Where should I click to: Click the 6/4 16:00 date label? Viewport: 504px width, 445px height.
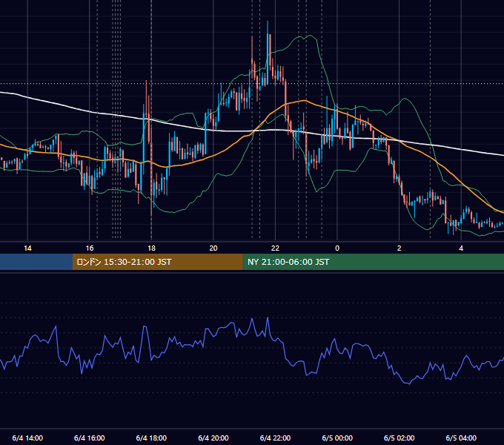click(90, 438)
